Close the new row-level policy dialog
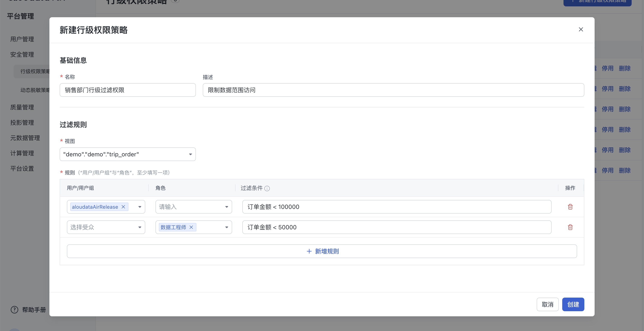Screen dimensions: 644x331 pyautogui.click(x=581, y=30)
